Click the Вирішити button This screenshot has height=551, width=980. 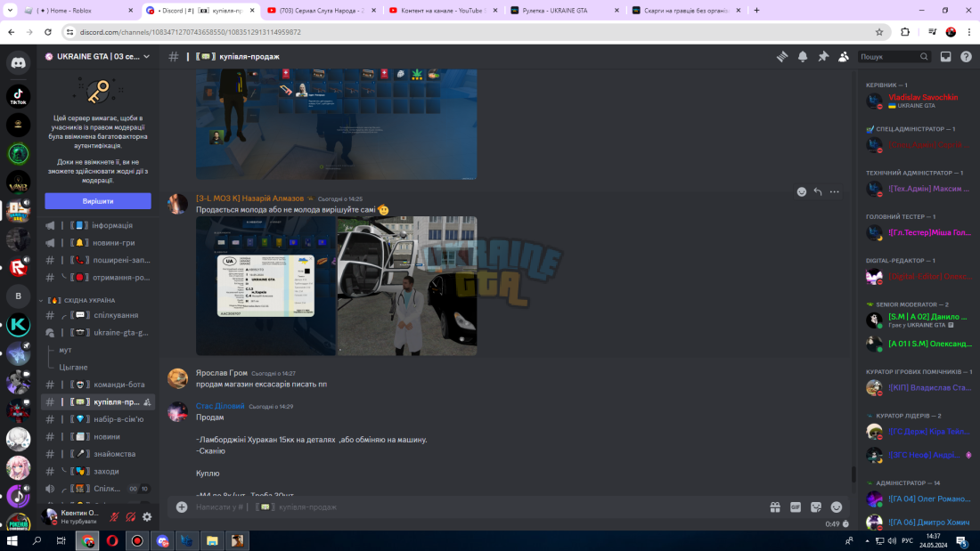point(98,201)
